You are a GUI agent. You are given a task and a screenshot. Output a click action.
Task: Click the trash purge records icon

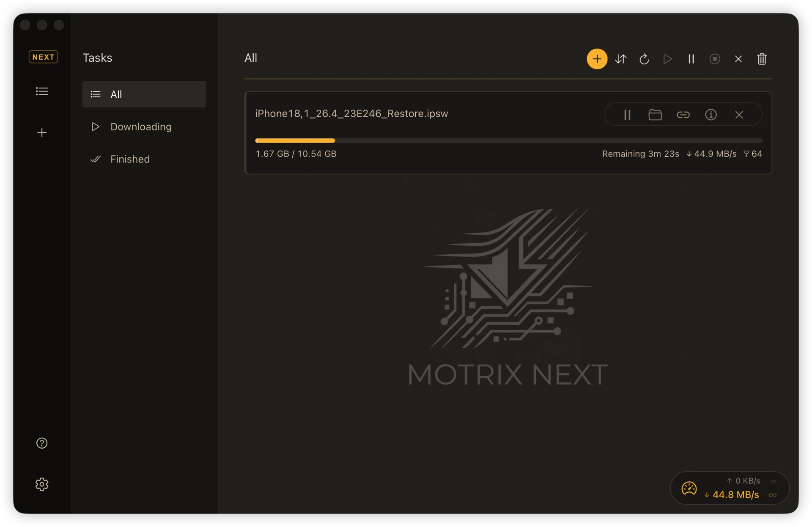(x=762, y=59)
